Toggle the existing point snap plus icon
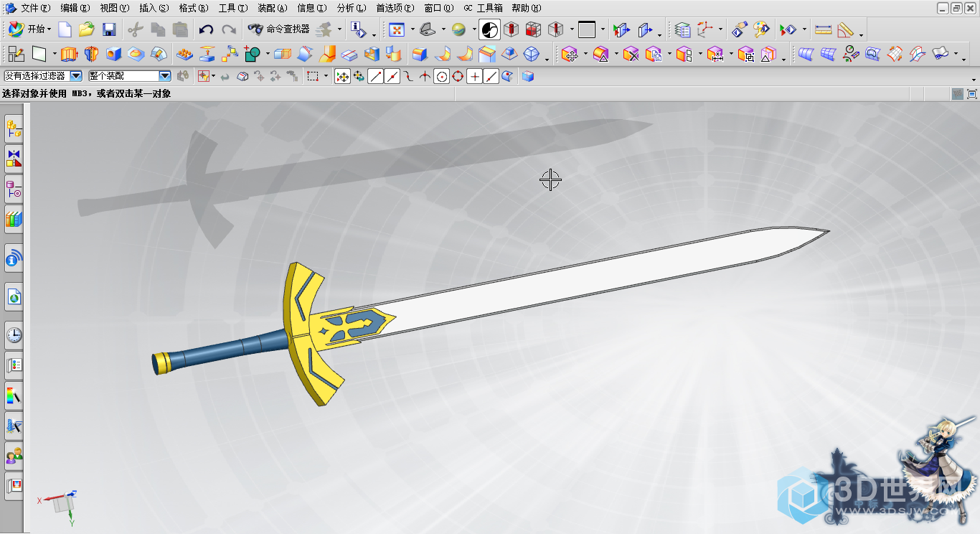This screenshot has height=534, width=980. pos(474,76)
